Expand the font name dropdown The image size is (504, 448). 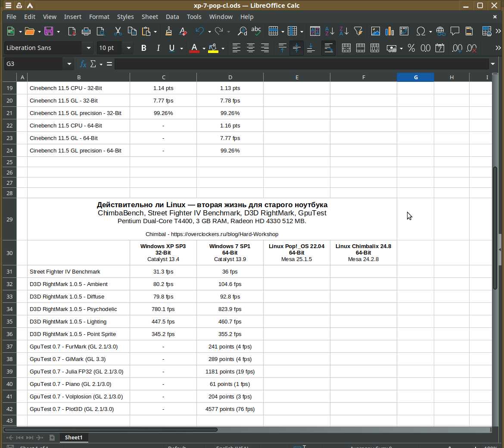(89, 48)
